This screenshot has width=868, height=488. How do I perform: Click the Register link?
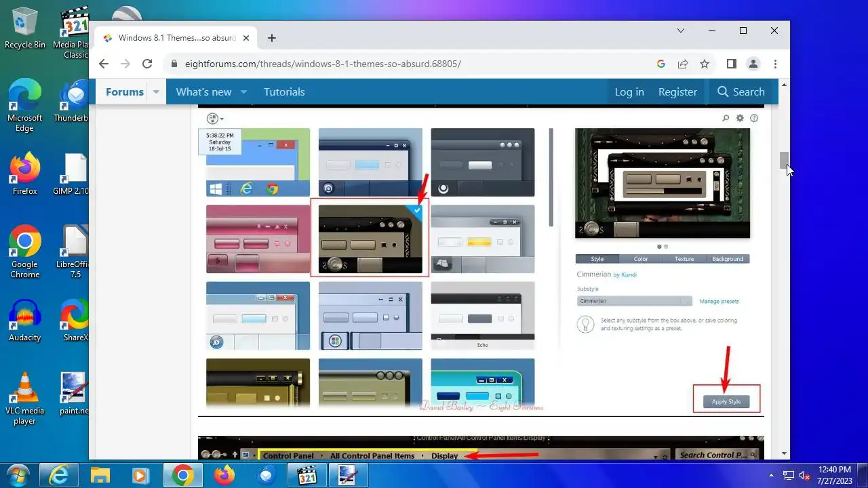677,91
